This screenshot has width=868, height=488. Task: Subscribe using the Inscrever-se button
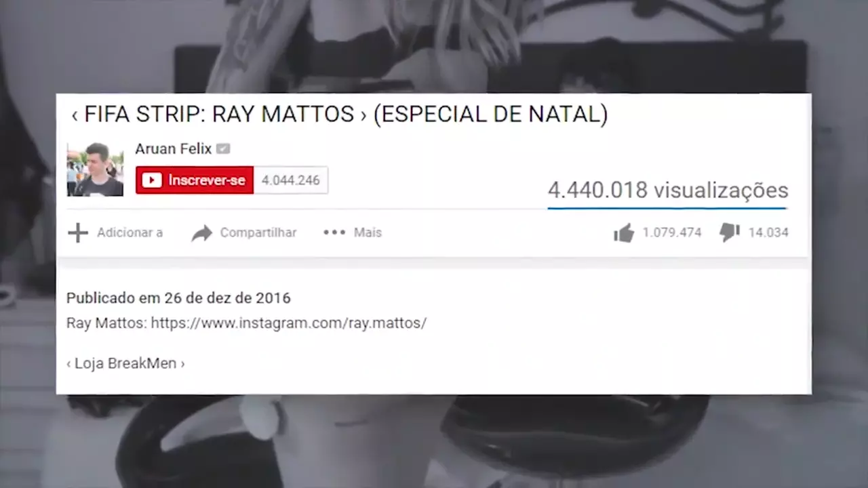point(195,180)
